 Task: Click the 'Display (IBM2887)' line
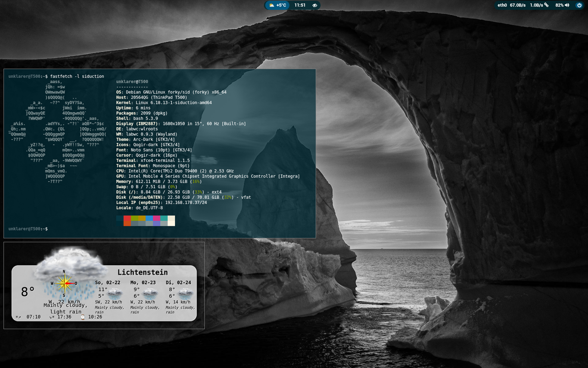pyautogui.click(x=181, y=124)
